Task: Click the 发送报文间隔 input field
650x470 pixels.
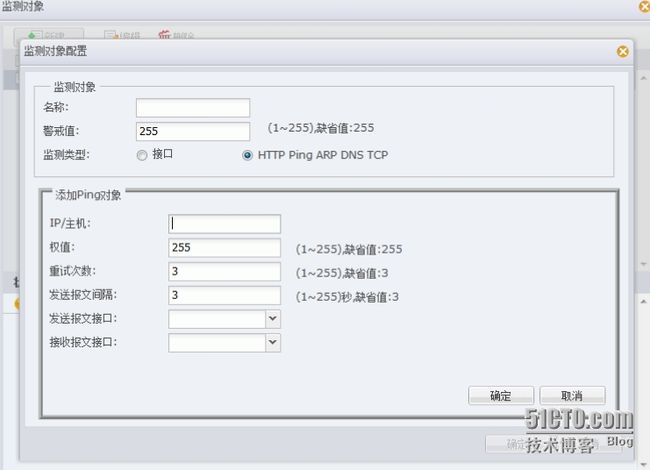Action: tap(224, 295)
